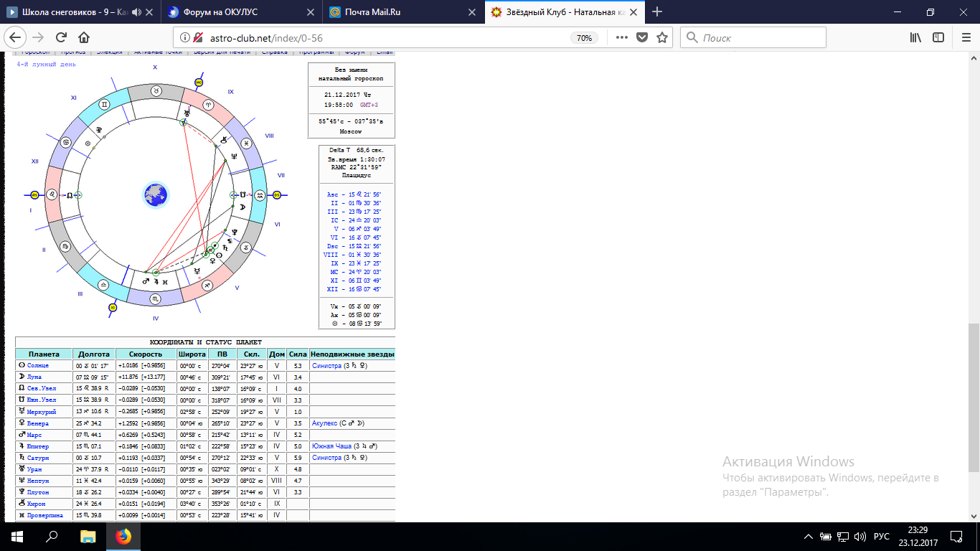This screenshot has height=551, width=980.
Task: Click the Долгота column header
Action: coord(94,354)
